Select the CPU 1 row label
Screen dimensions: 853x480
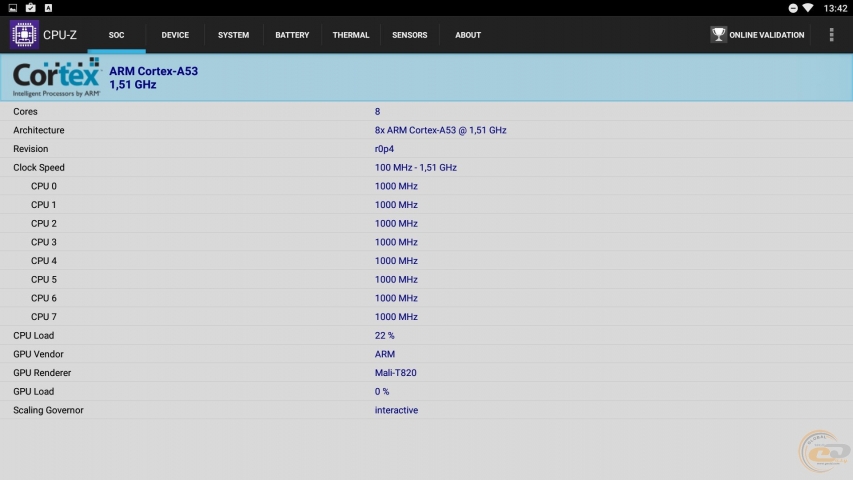pyautogui.click(x=44, y=205)
